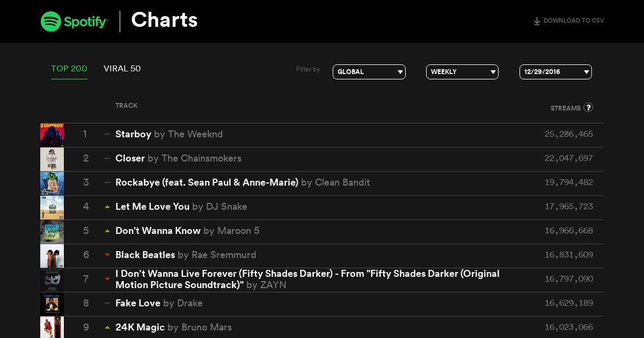
Task: Click the Rockabye album artwork
Action: point(52,183)
